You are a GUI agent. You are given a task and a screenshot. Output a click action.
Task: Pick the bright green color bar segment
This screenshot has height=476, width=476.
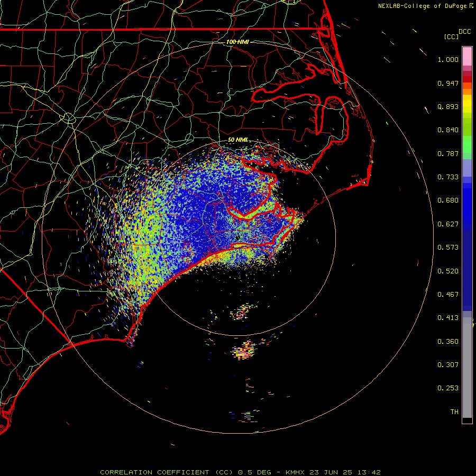(x=467, y=144)
